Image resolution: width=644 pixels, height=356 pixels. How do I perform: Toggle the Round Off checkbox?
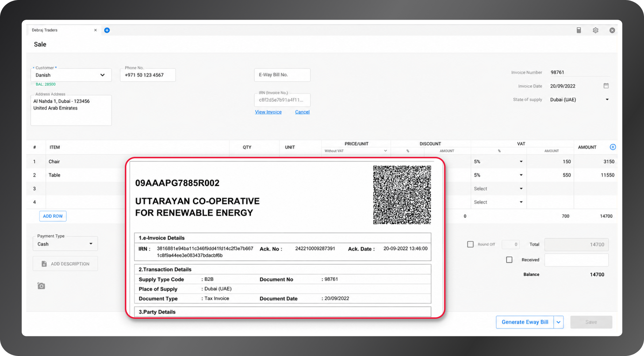pos(471,244)
